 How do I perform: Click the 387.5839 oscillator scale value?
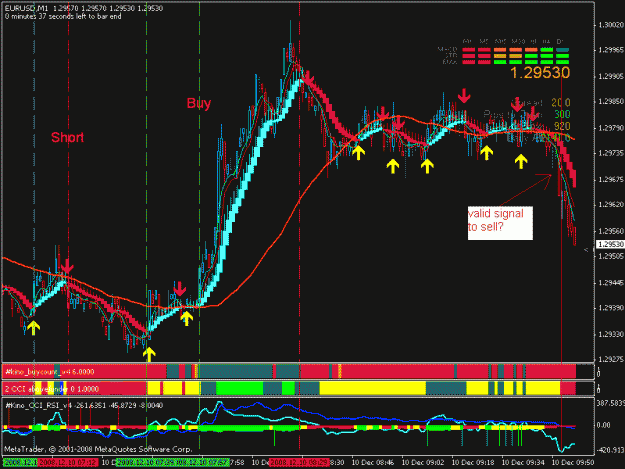coord(610,404)
